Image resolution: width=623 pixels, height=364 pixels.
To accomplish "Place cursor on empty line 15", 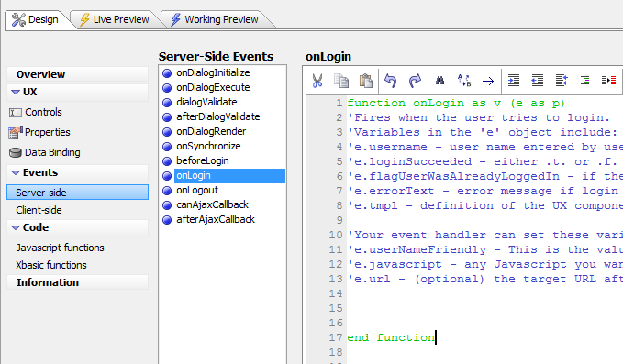I will pyautogui.click(x=484, y=308).
